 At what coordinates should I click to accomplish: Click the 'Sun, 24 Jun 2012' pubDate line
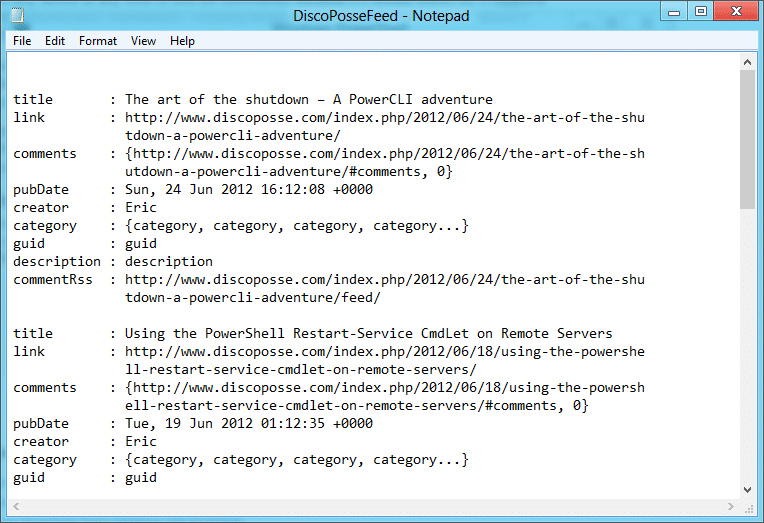click(248, 190)
